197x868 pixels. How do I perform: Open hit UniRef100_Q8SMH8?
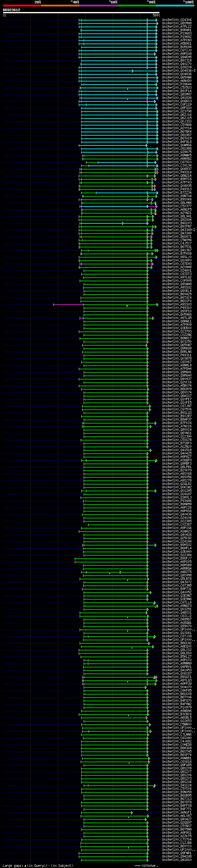click(177, 23)
